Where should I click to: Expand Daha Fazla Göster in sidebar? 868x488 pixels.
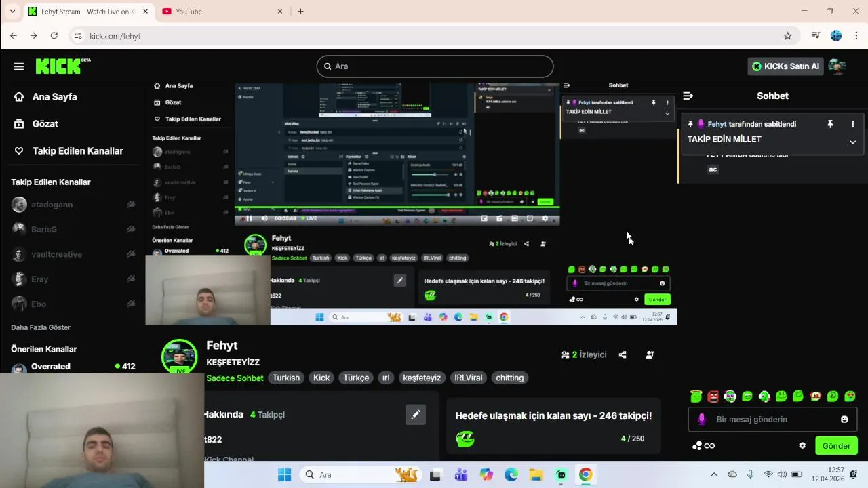[x=41, y=327]
